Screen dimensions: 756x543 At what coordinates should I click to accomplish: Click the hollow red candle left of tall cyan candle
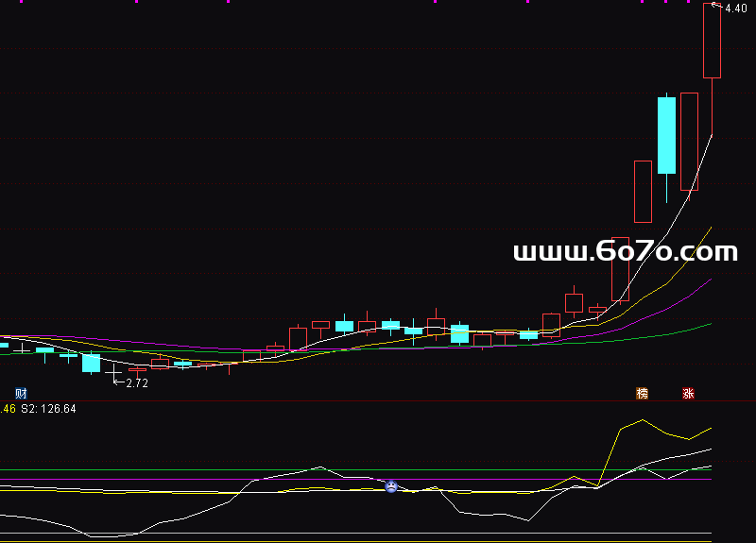643,191
